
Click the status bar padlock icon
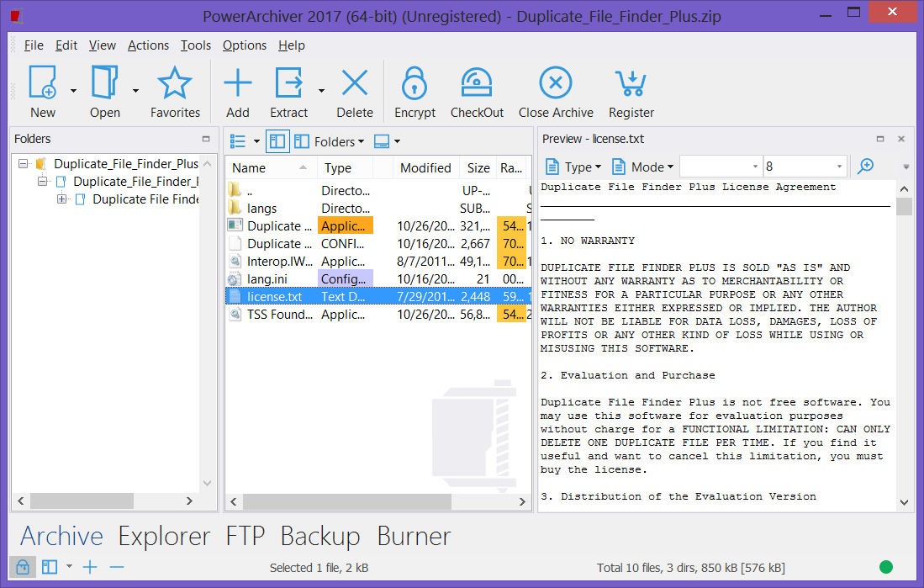(x=23, y=567)
